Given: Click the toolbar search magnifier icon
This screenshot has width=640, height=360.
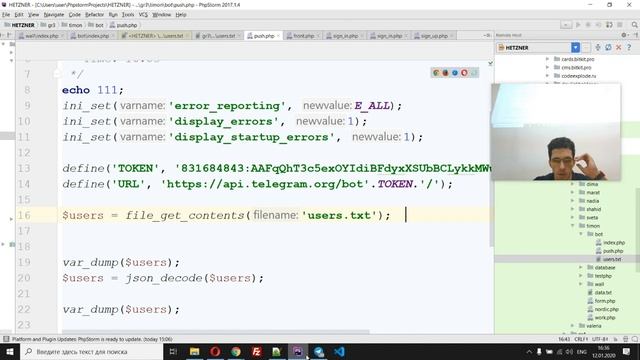Looking at the screenshot, I should [x=634, y=25].
